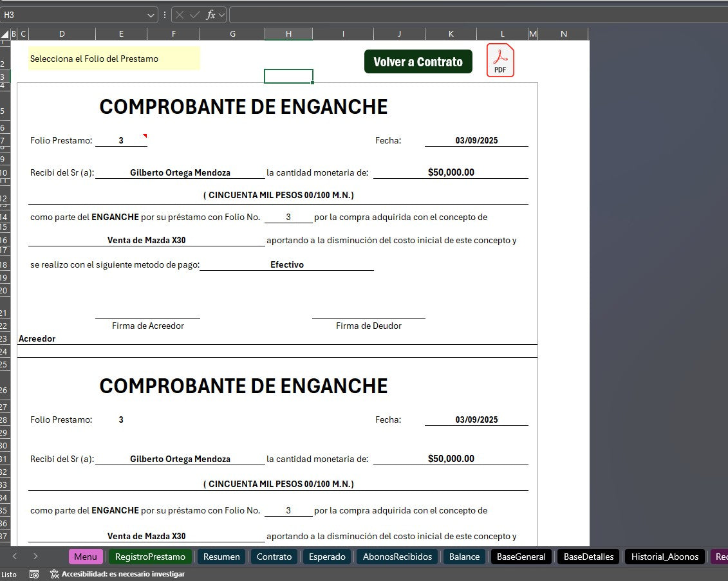The height and width of the screenshot is (581, 728).
Task: Open the Esperado sheet tab
Action: click(326, 557)
